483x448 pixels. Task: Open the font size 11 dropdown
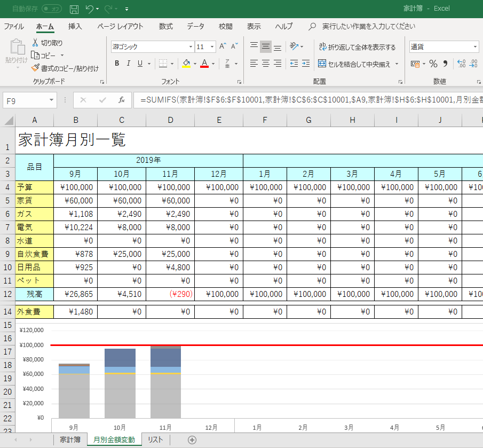click(212, 47)
